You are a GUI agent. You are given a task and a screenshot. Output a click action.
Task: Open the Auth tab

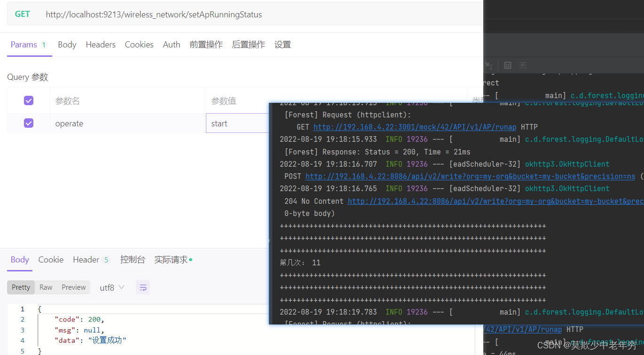click(172, 45)
